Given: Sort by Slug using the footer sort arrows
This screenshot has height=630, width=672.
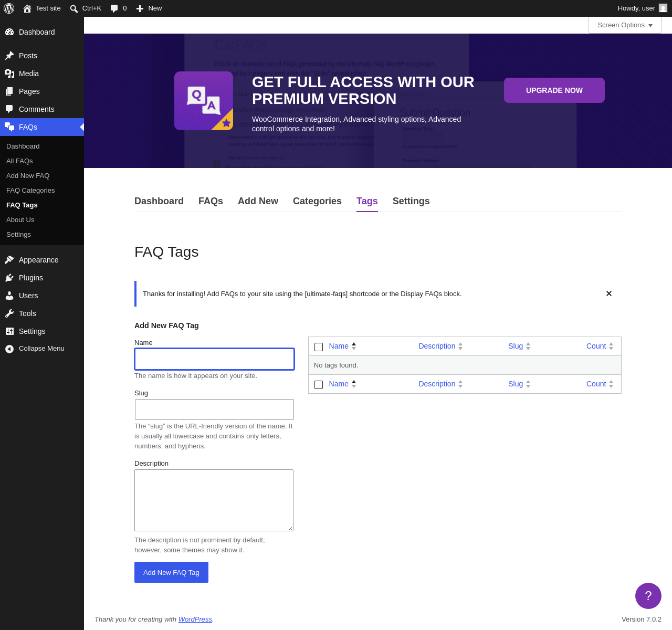Looking at the screenshot, I should coord(528,384).
